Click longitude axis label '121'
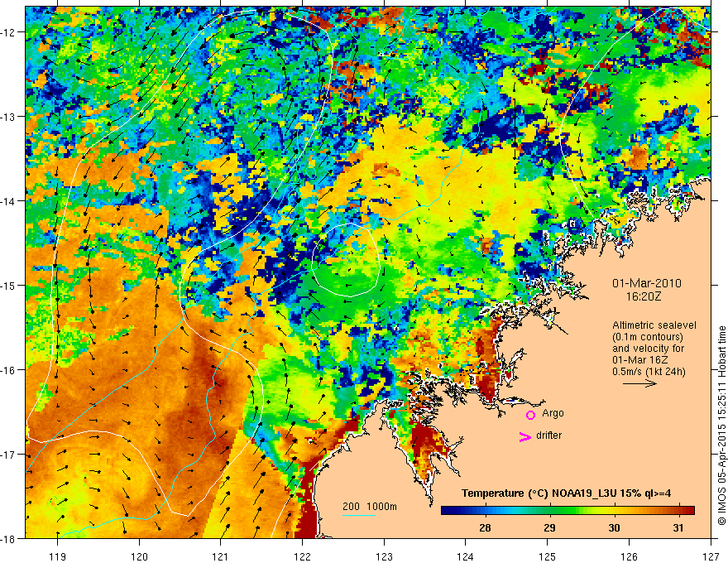Screen dimensions: 728x563 (x=221, y=556)
